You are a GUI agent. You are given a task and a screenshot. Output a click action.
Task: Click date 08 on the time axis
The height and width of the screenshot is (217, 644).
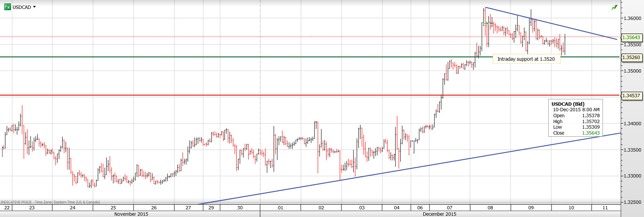coord(490,208)
